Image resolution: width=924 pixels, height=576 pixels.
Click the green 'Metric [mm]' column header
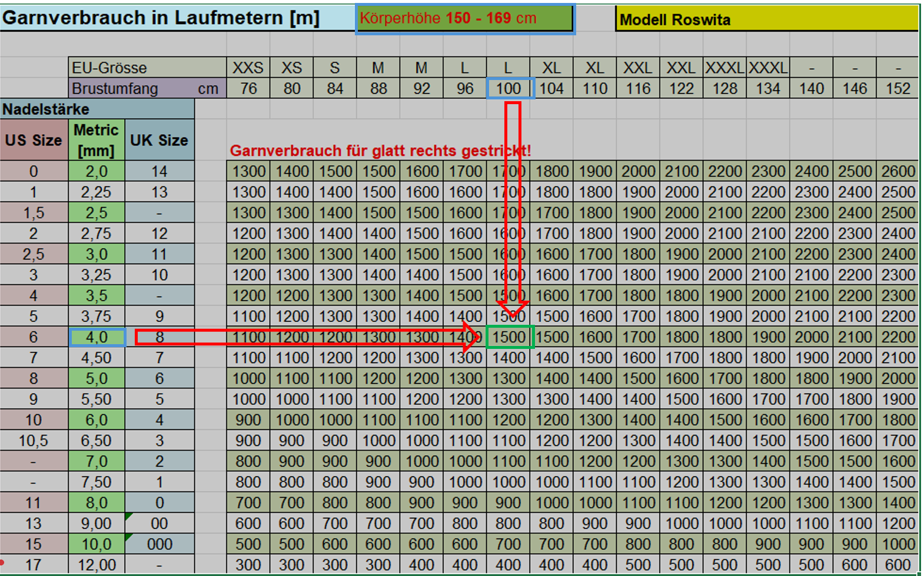[x=97, y=140]
